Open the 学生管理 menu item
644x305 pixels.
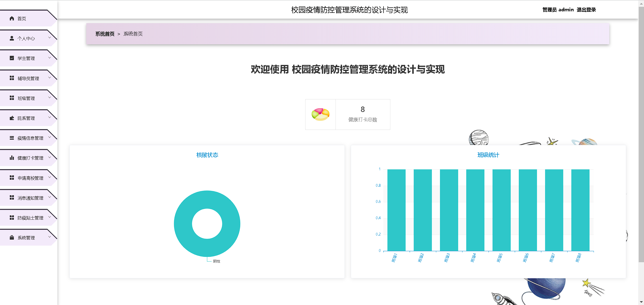(26, 58)
